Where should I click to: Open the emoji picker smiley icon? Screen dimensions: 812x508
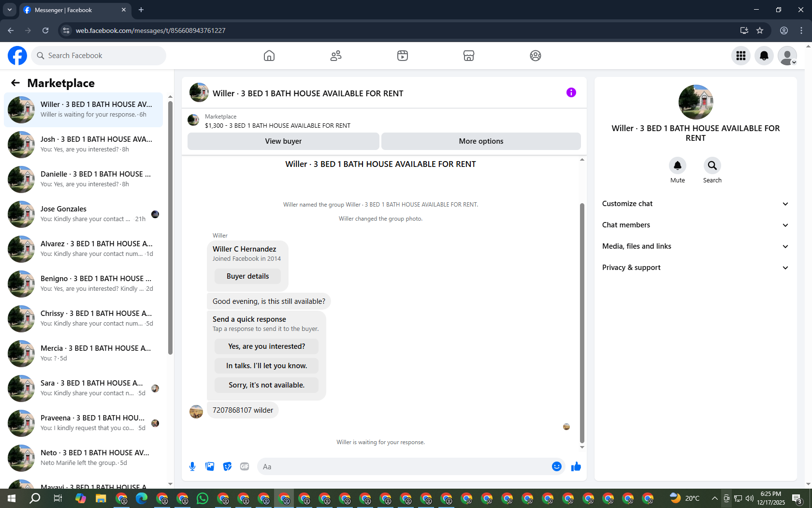click(x=557, y=466)
